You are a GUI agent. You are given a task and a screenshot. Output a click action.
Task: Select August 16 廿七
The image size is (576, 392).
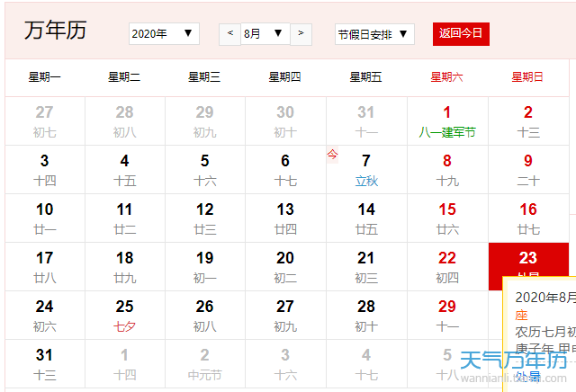click(528, 218)
